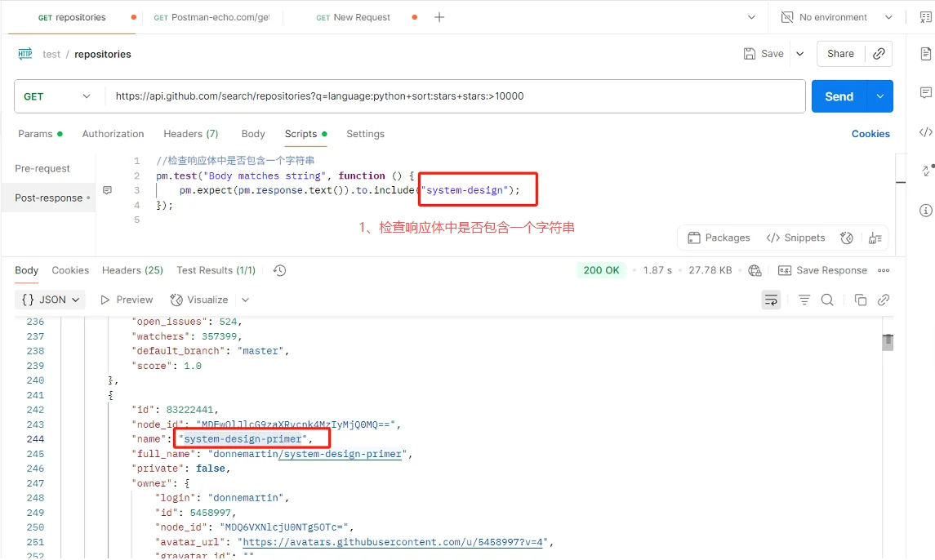Click the HTTP request type icon
The height and width of the screenshot is (560, 935).
(x=25, y=54)
